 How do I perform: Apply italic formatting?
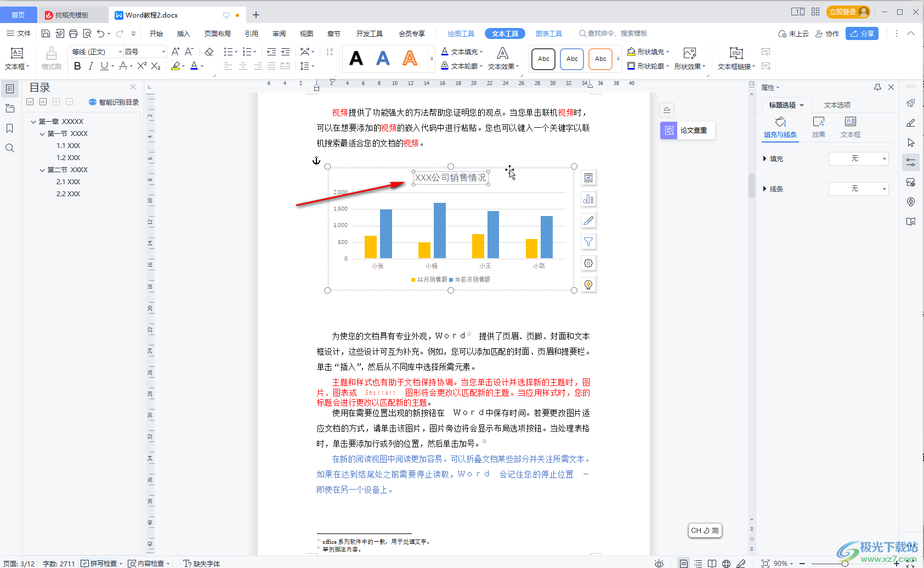[90, 66]
